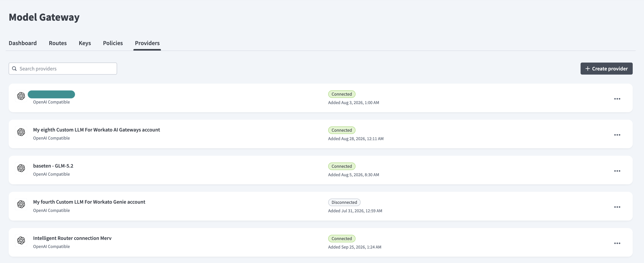
Task: Go to the Keys tab
Action: pyautogui.click(x=85, y=43)
